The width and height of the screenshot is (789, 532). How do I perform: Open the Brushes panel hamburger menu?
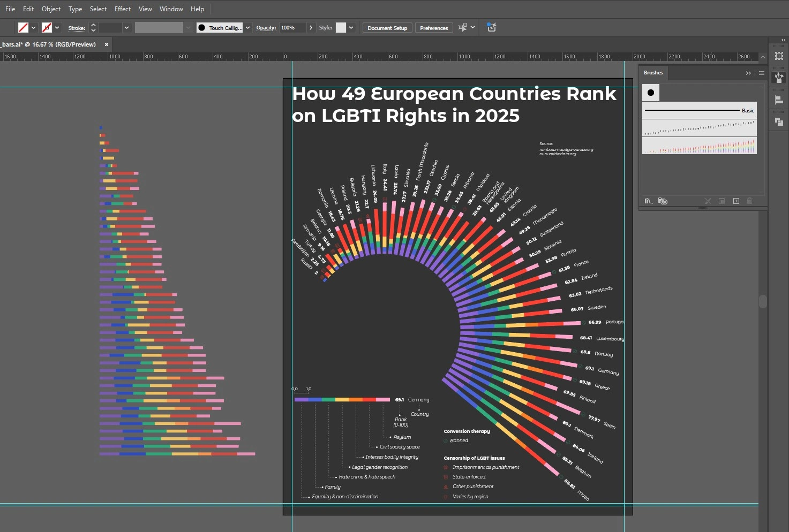pos(762,73)
